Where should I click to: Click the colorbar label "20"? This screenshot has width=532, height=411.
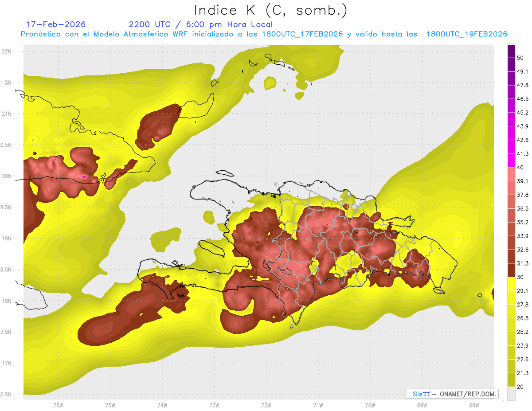[x=520, y=387]
